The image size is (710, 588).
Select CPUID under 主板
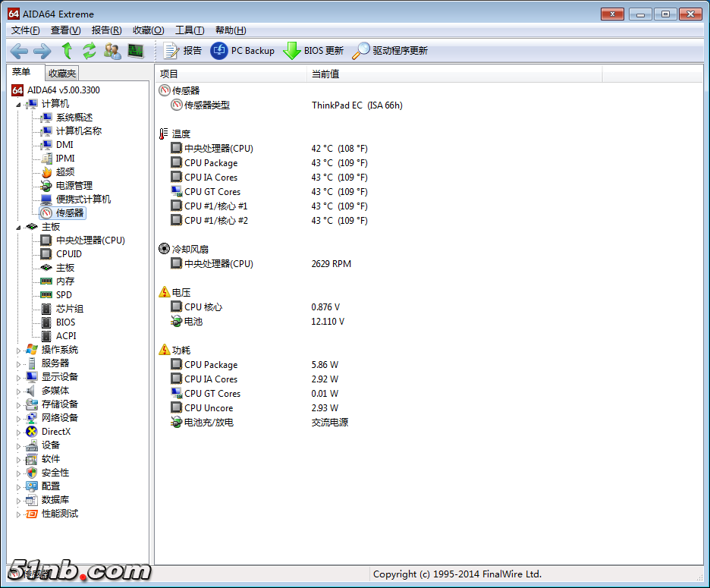[68, 254]
